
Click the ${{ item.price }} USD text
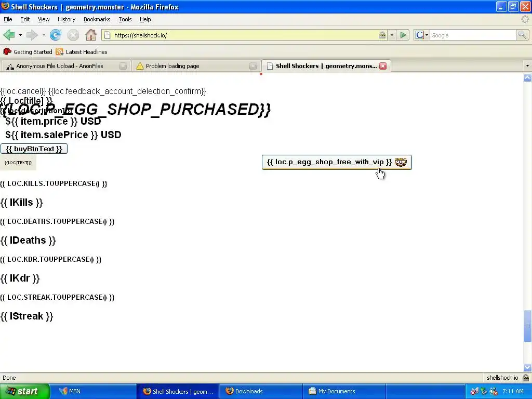(54, 121)
